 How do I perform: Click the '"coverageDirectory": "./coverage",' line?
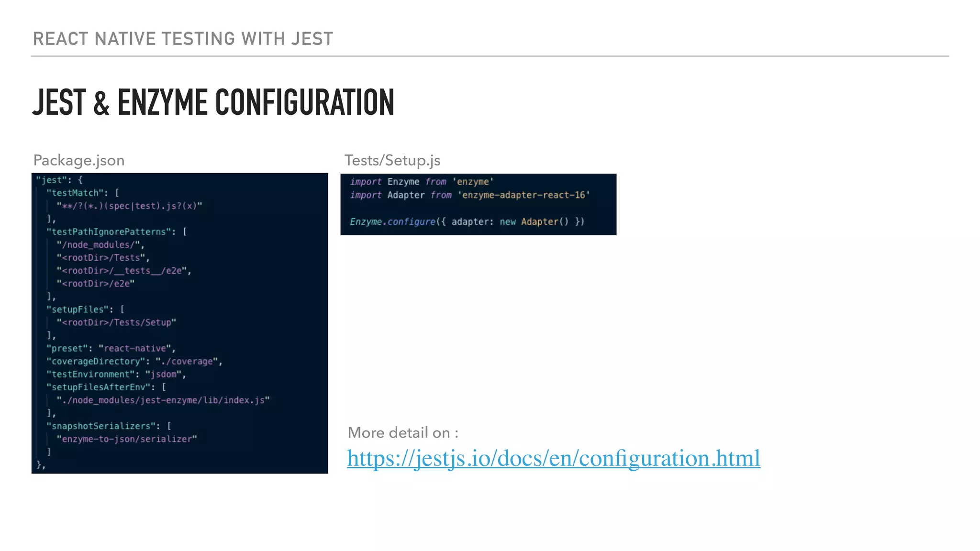click(134, 361)
